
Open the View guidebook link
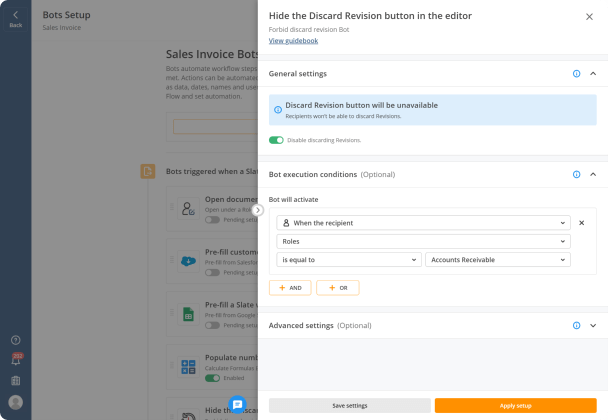(293, 41)
